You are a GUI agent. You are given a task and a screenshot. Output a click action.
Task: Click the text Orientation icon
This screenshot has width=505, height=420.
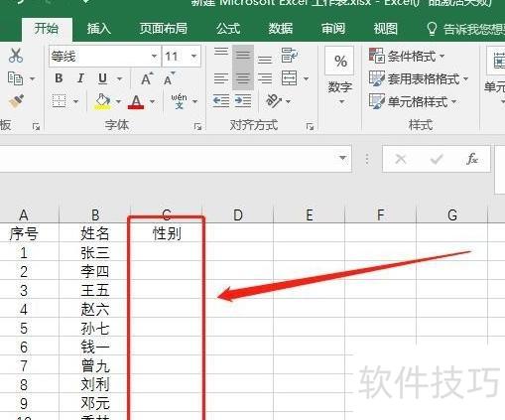click(x=274, y=101)
